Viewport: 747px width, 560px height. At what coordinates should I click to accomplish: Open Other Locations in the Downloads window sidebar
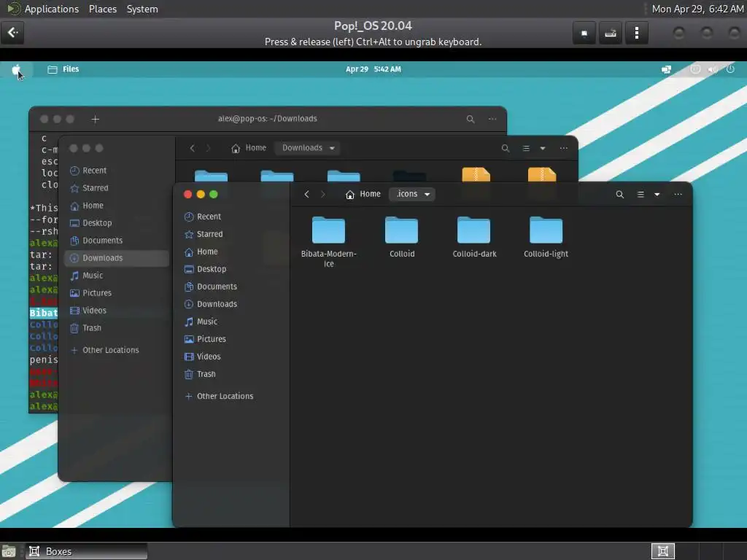coord(117,350)
